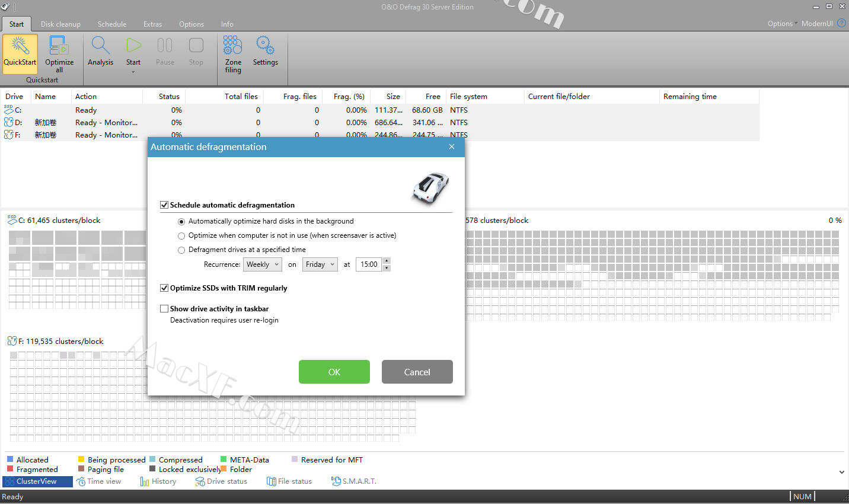
Task: Click the Fragmented red color swatch
Action: point(10,469)
